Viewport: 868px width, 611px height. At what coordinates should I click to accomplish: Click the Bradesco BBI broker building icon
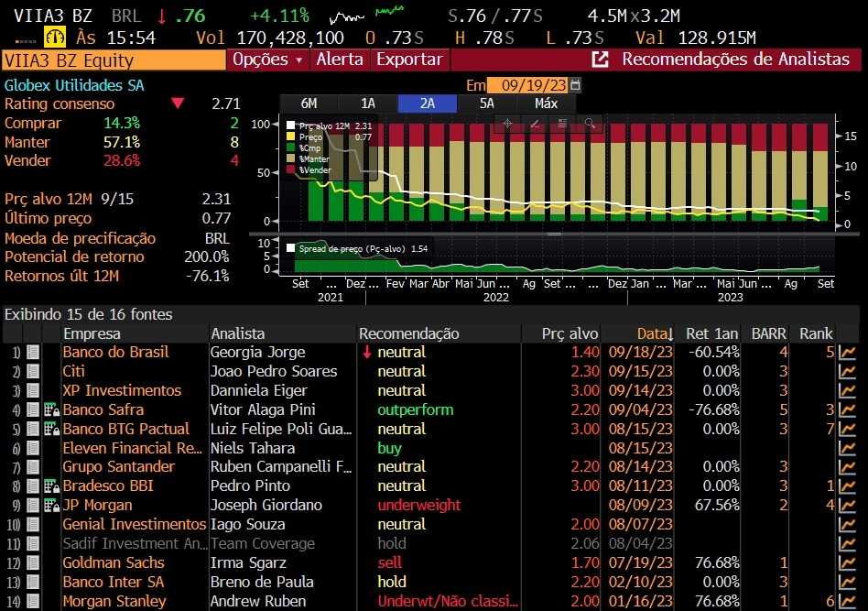[x=51, y=486]
